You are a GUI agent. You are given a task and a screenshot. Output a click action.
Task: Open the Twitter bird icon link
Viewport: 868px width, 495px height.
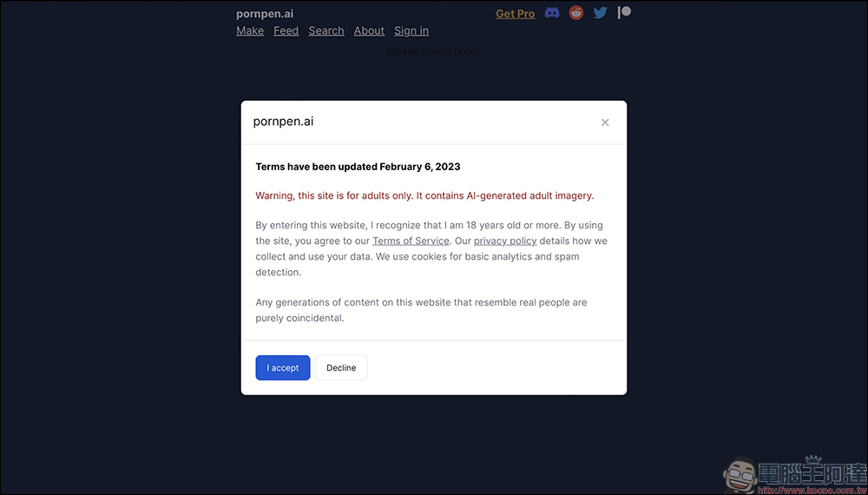(x=600, y=13)
